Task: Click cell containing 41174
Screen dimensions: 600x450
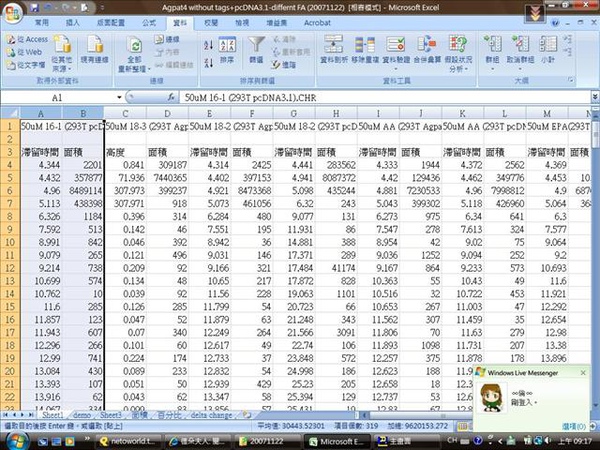Action: point(336,268)
